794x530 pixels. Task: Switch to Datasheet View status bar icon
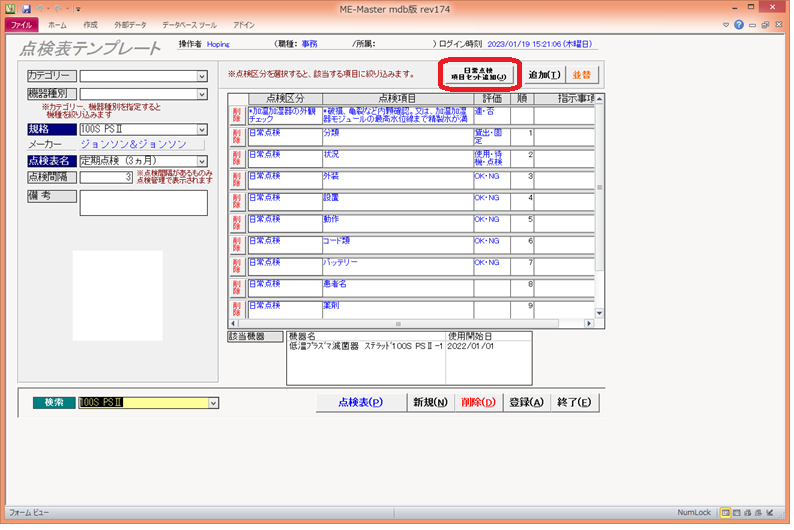[x=736, y=512]
